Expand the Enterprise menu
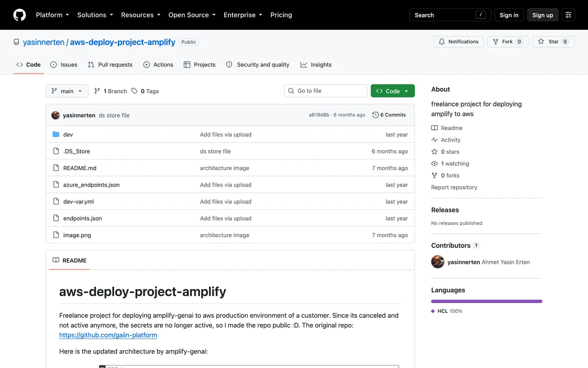This screenshot has height=368, width=588. [243, 15]
